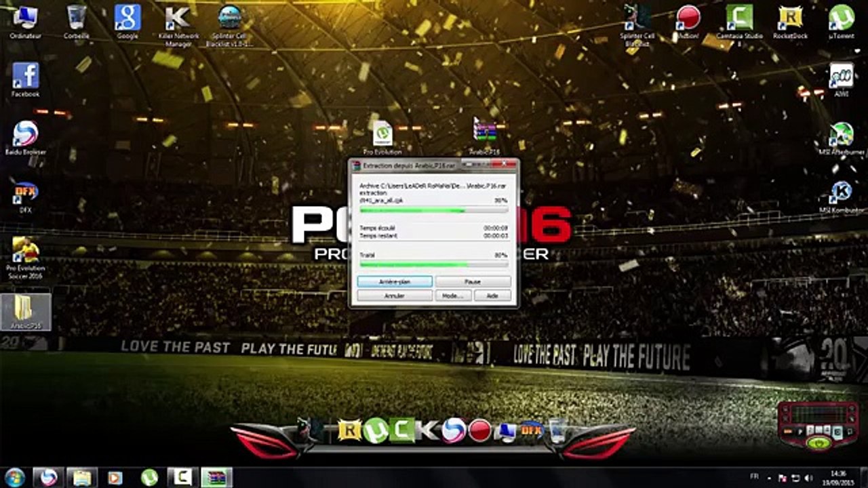Click the total Traité progress bar
868x488 pixels.
(434, 264)
